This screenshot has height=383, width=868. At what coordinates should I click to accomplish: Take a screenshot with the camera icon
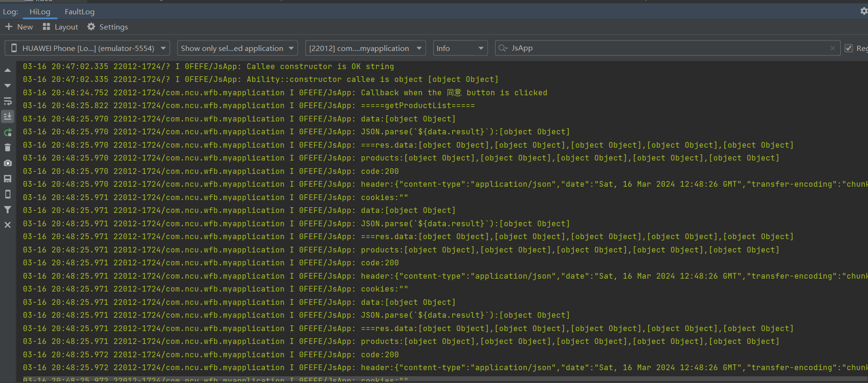coord(8,163)
